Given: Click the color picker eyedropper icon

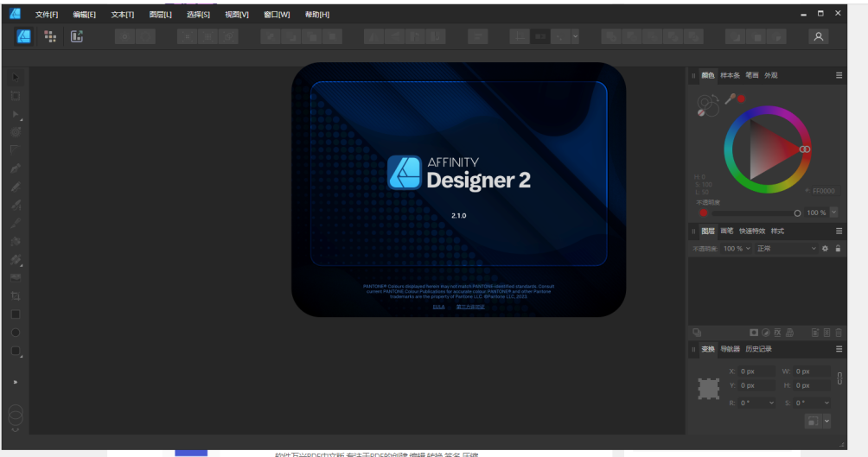Looking at the screenshot, I should pos(731,99).
